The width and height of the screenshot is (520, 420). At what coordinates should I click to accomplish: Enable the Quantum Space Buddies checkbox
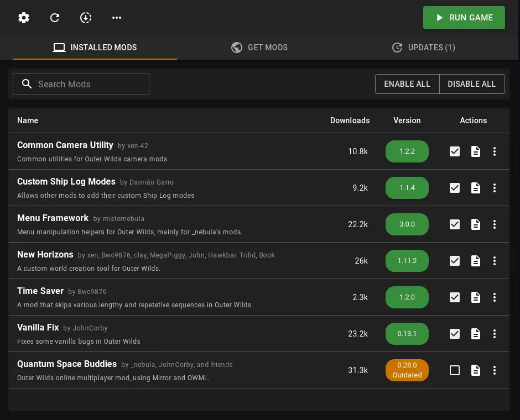pos(455,370)
